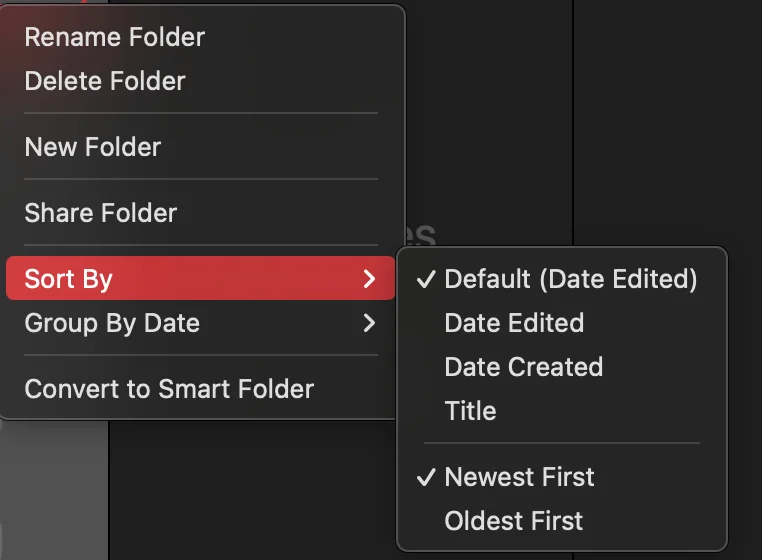
Task: Click the checkmark beside Default (Date Edited)
Action: [426, 279]
